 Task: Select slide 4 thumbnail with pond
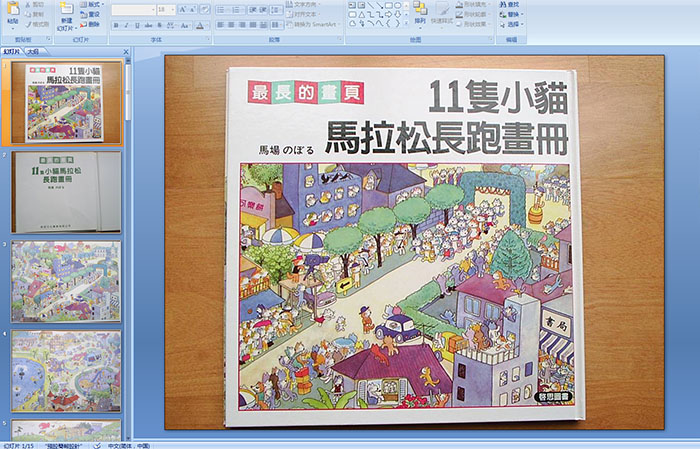tap(66, 371)
